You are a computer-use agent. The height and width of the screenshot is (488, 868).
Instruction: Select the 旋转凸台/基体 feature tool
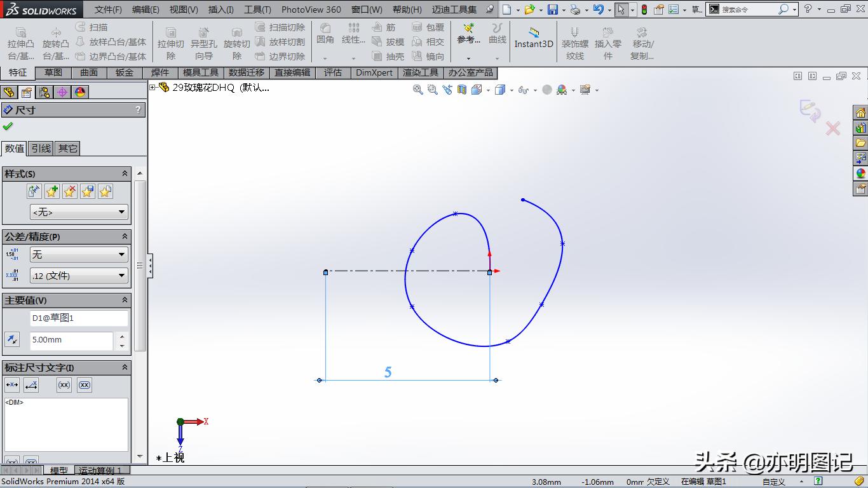(x=55, y=42)
